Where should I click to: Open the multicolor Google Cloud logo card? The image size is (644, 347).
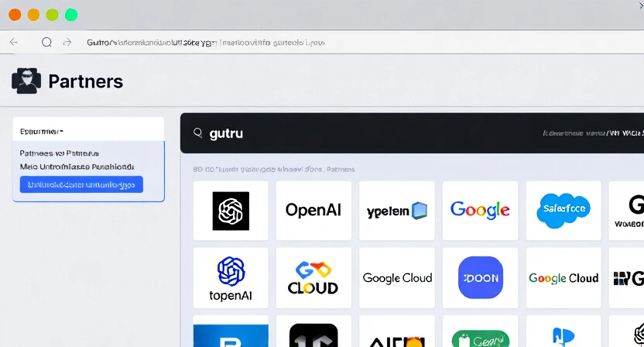pos(563,278)
